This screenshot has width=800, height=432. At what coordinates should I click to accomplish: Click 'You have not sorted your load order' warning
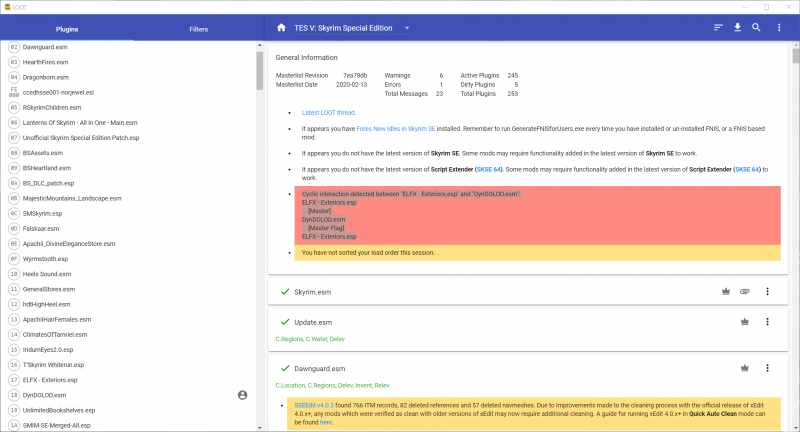click(537, 252)
